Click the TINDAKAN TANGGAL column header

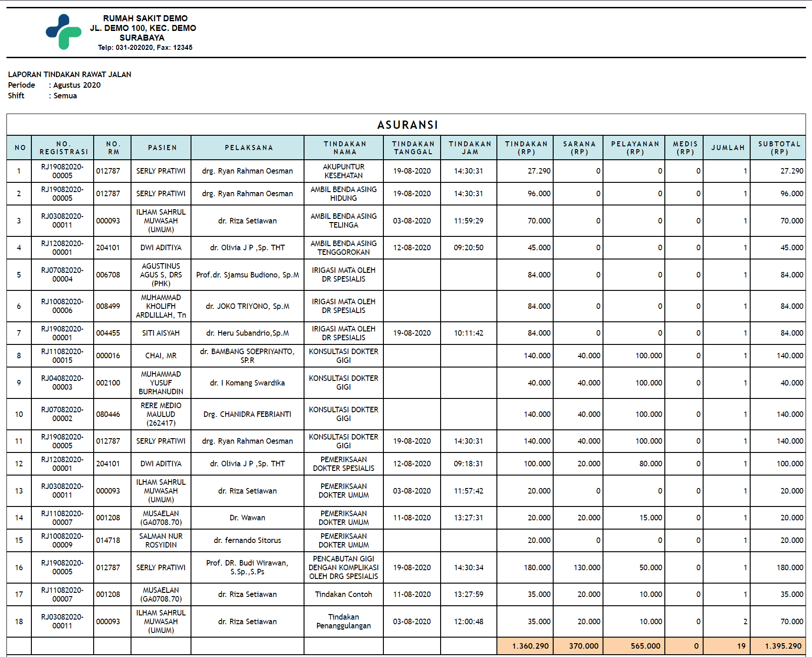click(x=413, y=148)
